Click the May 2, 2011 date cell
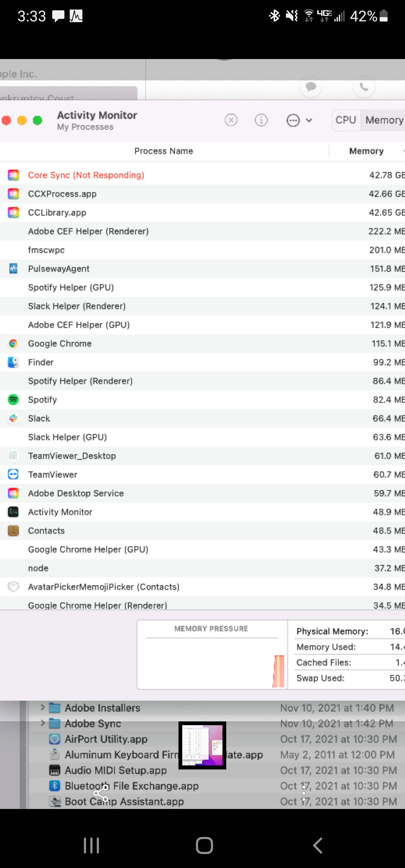This screenshot has width=405, height=868. click(337, 754)
